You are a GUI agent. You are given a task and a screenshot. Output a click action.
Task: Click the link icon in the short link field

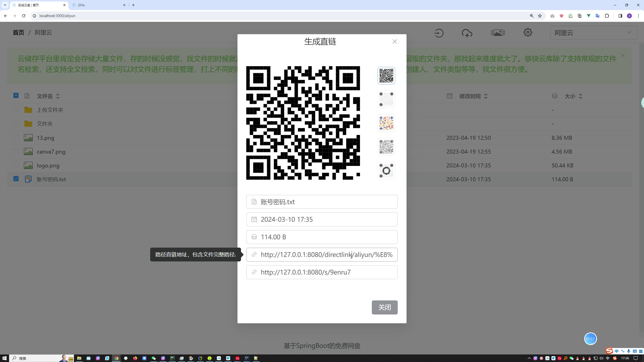point(254,272)
